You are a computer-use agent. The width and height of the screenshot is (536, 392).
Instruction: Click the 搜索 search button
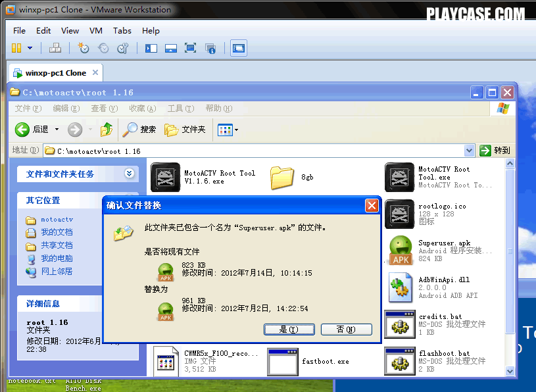139,130
